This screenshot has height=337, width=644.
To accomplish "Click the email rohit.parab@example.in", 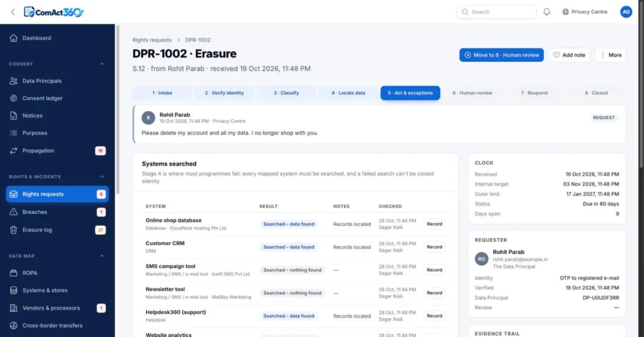I will [520, 260].
